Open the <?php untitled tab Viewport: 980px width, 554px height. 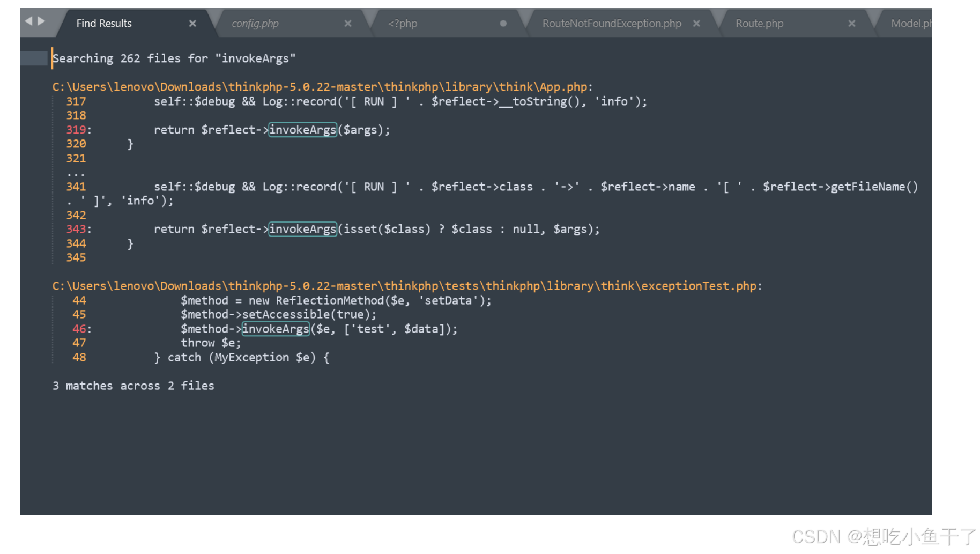[x=403, y=24]
